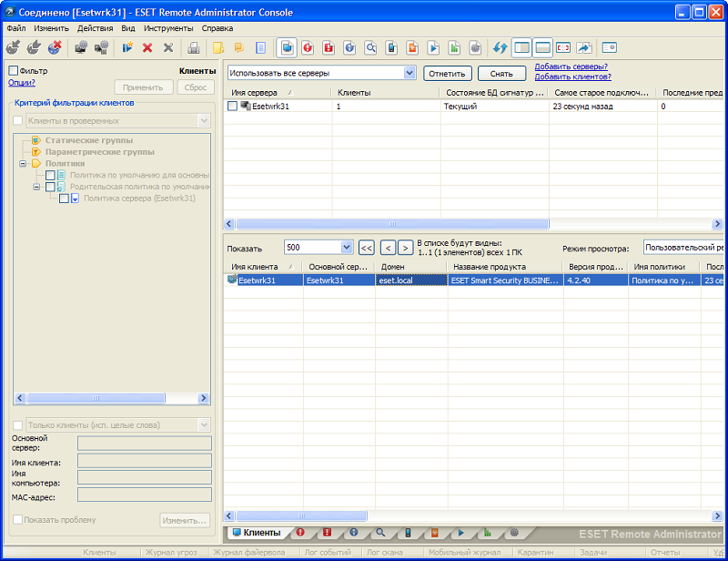Viewport: 728px width, 561px height.
Task: Sort by Имя сервера column header
Action: point(254,93)
